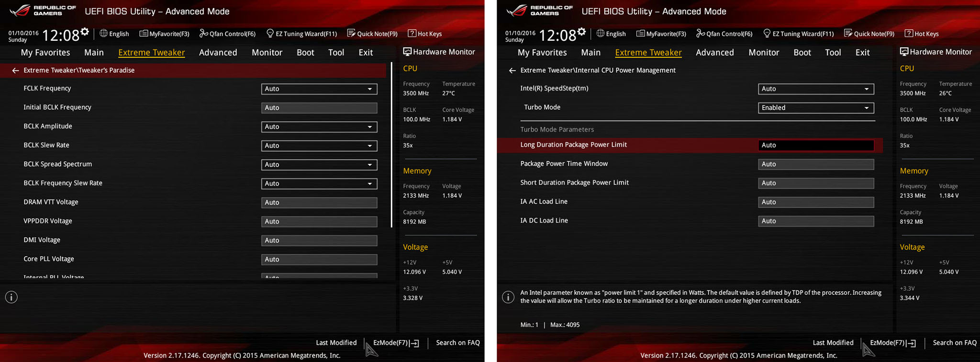This screenshot has height=362, width=980.
Task: Click the DMI Voltage field
Action: [319, 240]
